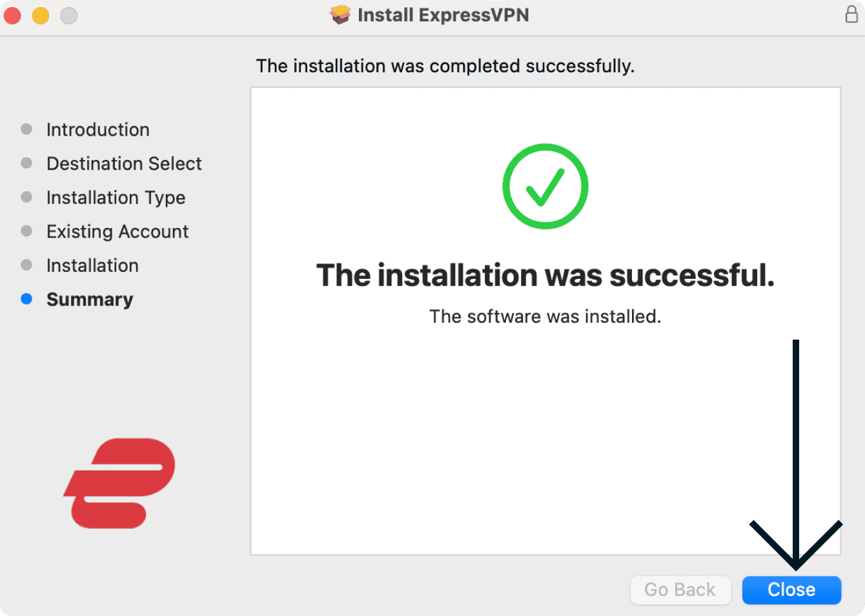This screenshot has height=616, width=865.
Task: Click the gray bullet beside Introduction
Action: (x=26, y=129)
